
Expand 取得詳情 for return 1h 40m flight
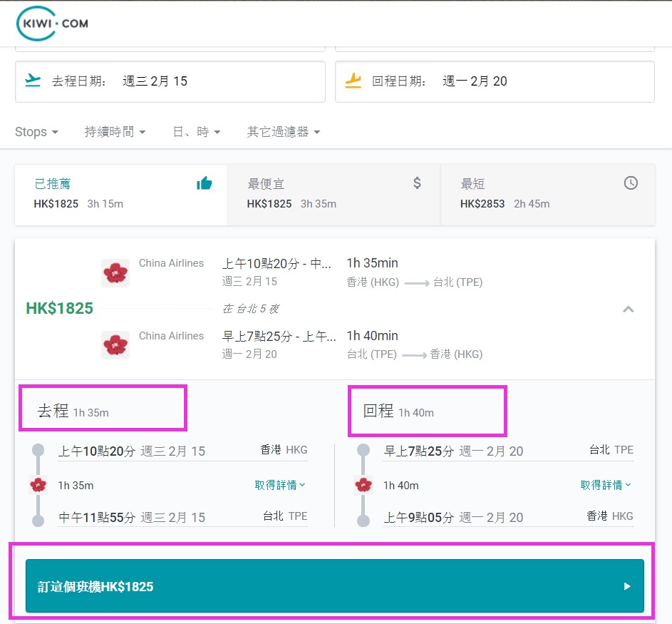606,485
